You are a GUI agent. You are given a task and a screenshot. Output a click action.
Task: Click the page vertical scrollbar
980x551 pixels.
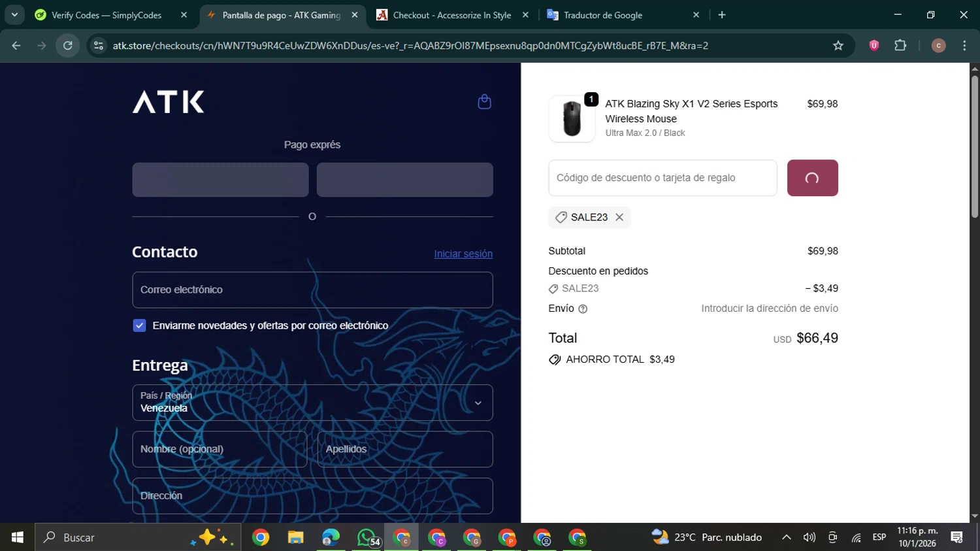[975, 147]
